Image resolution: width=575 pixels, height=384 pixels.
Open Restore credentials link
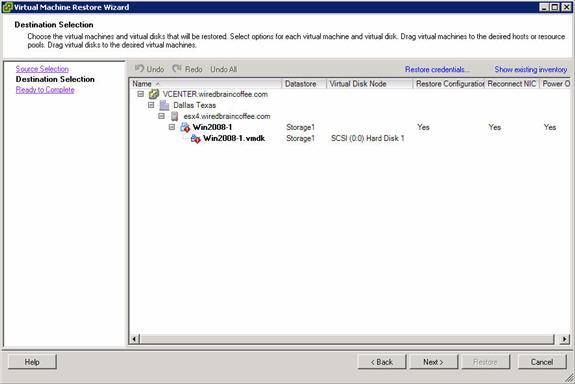coord(436,69)
